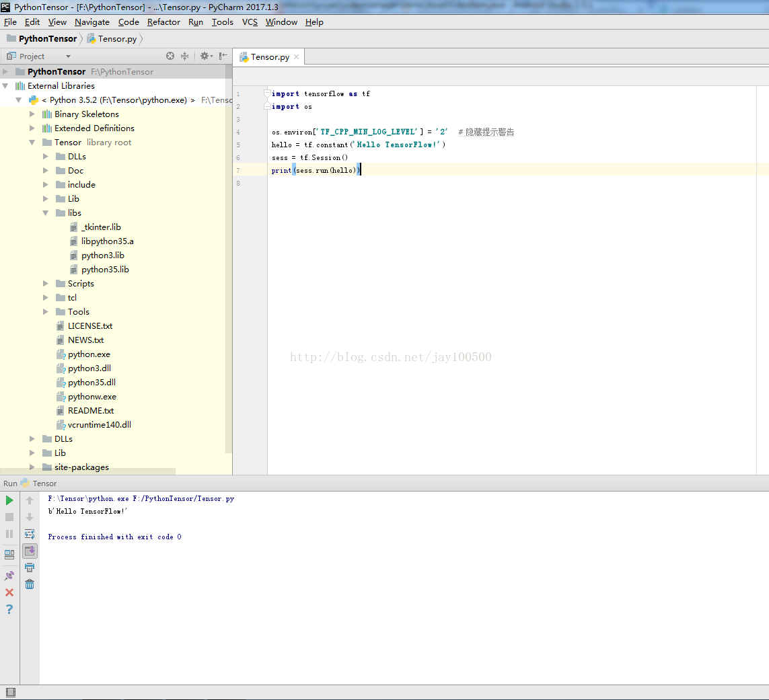Place cursor on line 5 hello constant
The width and height of the screenshot is (769, 700).
point(358,145)
